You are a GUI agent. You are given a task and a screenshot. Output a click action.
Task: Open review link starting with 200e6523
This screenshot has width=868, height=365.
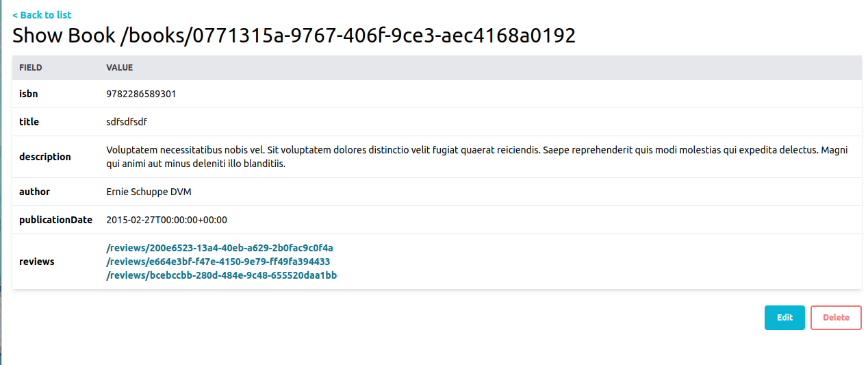pyautogui.click(x=220, y=248)
